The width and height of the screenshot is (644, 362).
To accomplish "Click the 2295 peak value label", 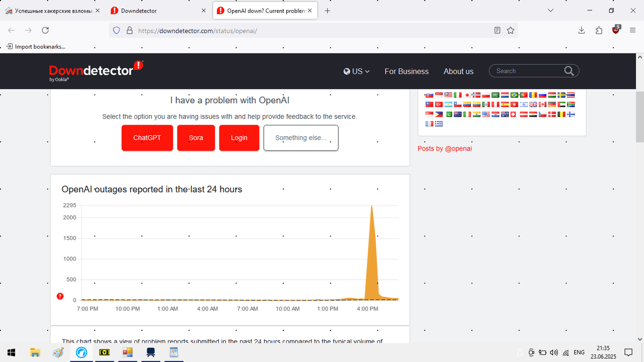I will (69, 205).
